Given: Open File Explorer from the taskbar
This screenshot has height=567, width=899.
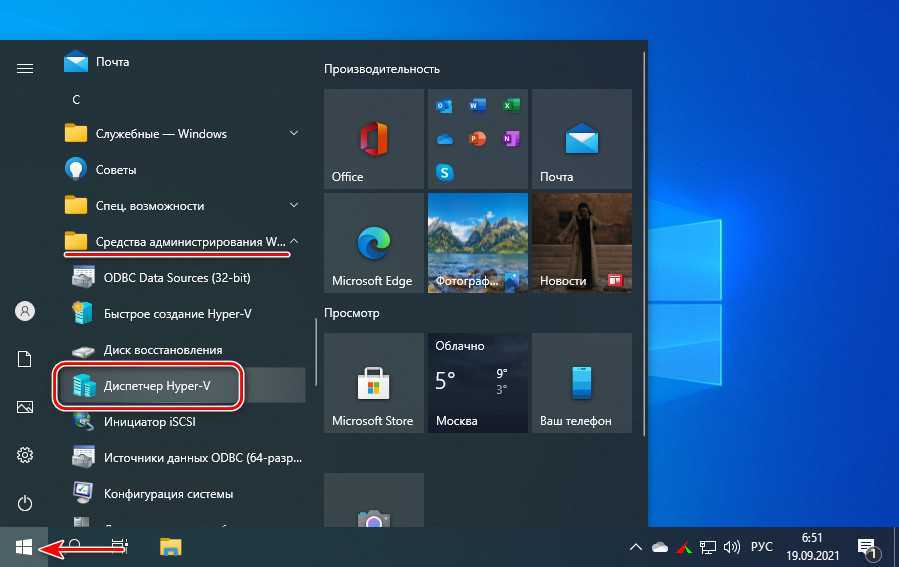Looking at the screenshot, I should coord(171,546).
